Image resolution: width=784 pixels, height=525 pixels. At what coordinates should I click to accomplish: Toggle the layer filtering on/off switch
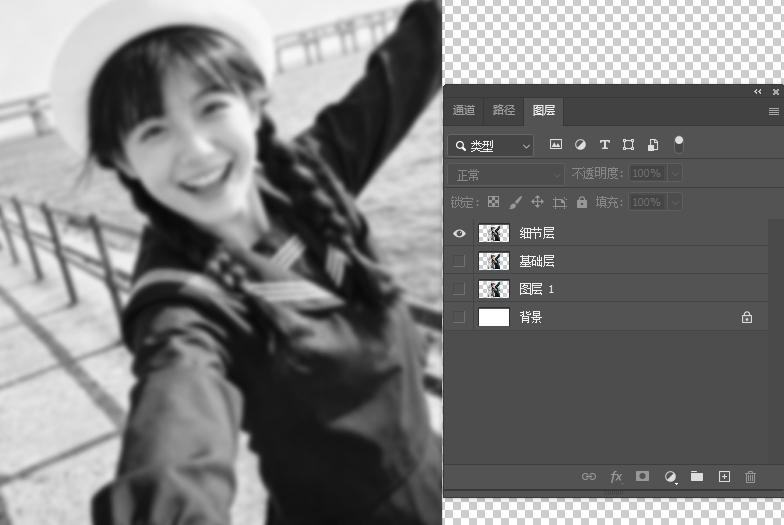(x=679, y=144)
